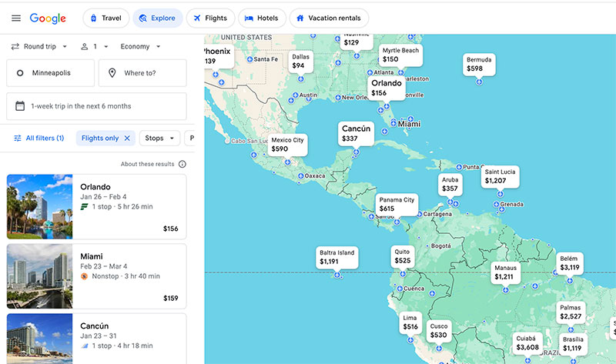The width and height of the screenshot is (616, 364).
Task: Select Manaus $1,211 map marker
Action: pyautogui.click(x=506, y=272)
